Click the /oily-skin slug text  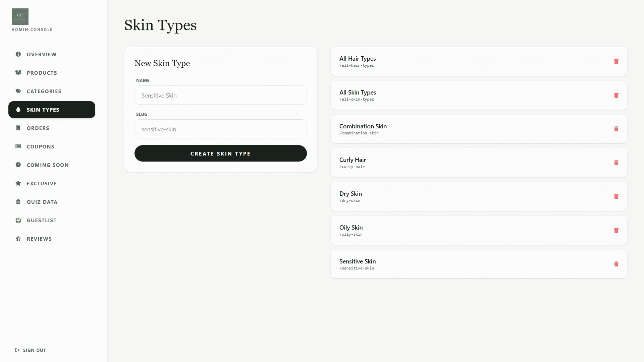(x=351, y=234)
